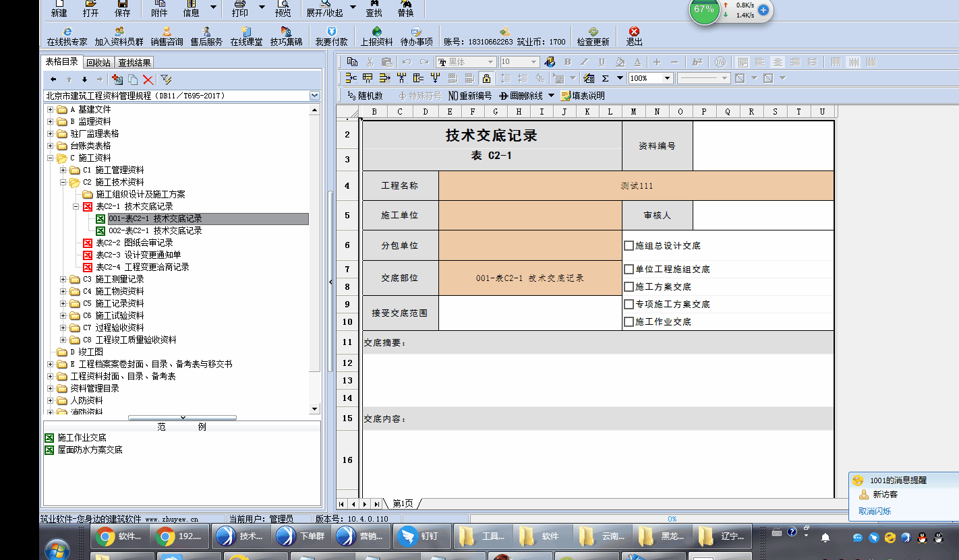
Task: Click the Sigma sum icon
Action: [605, 78]
